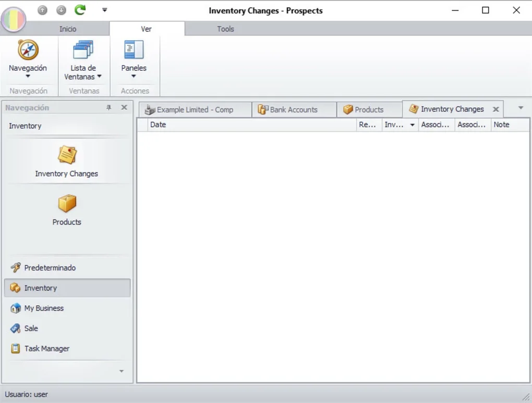Open the document tabs list dropdown
Viewport: 532px width, 403px height.
(x=521, y=108)
